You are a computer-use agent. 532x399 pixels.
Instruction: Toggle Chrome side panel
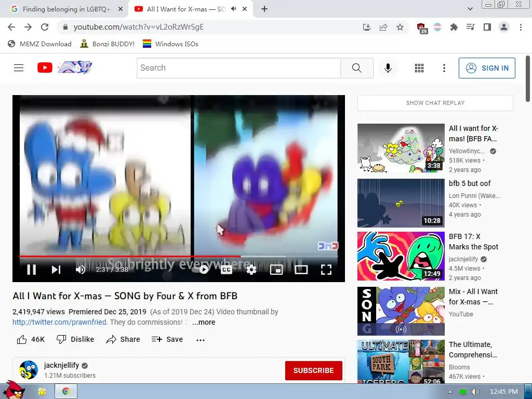coord(487,27)
